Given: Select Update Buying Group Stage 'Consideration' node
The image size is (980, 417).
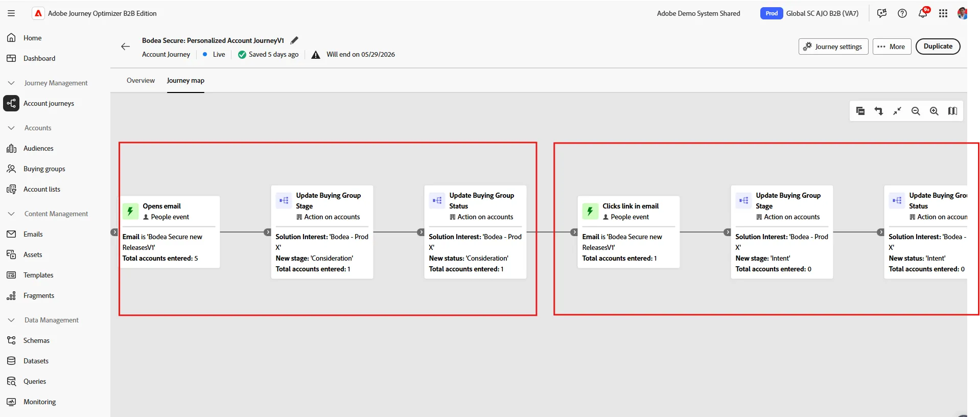Looking at the screenshot, I should pyautogui.click(x=322, y=232).
